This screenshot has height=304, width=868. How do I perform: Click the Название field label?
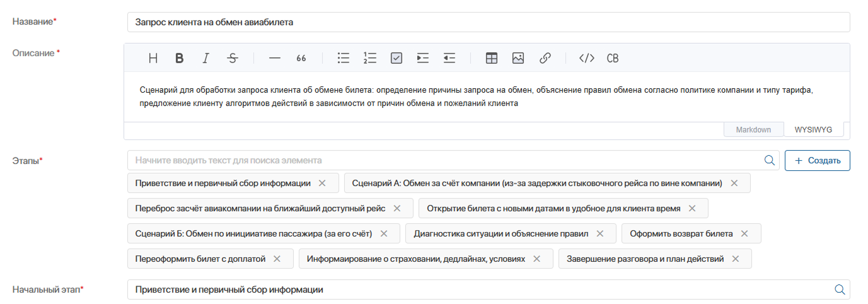[x=34, y=22]
